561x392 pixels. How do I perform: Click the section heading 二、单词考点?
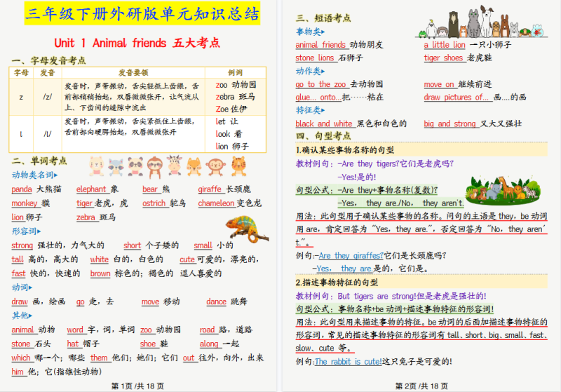click(x=39, y=161)
